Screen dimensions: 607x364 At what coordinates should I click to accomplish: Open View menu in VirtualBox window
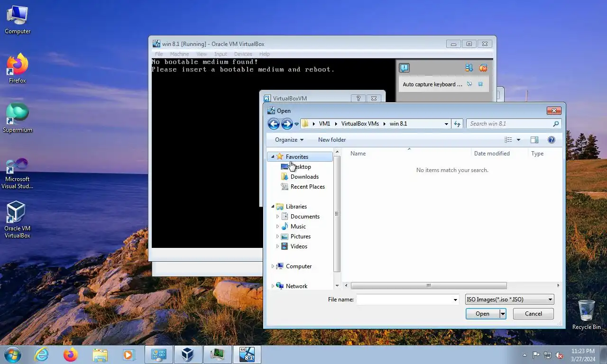[202, 54]
